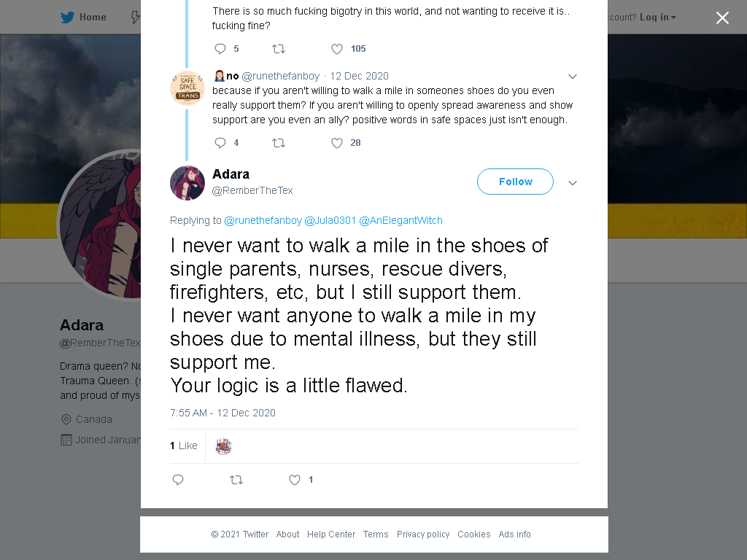
Task: Click reply icon on Adara's main tweet
Action: [178, 480]
